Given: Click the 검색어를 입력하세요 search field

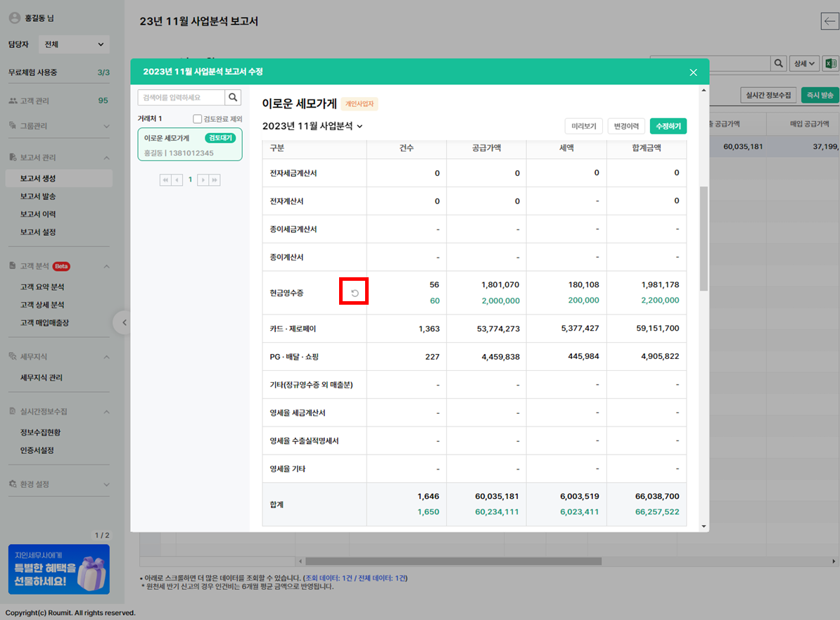Looking at the screenshot, I should [x=182, y=97].
